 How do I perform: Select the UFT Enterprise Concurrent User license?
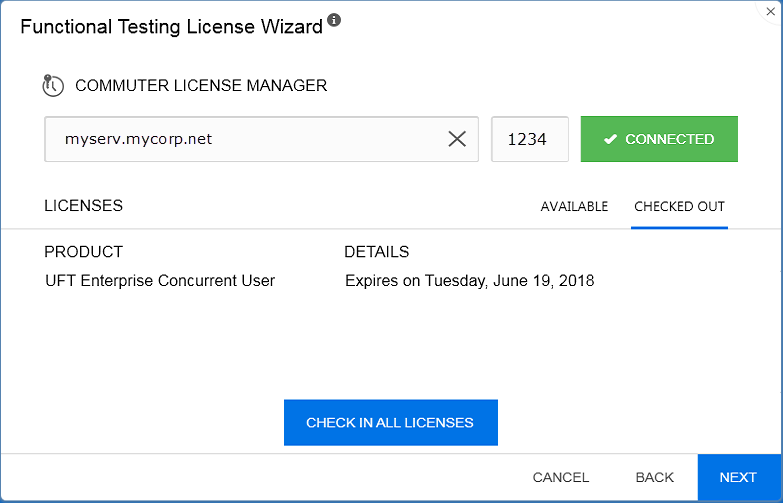pyautogui.click(x=160, y=281)
